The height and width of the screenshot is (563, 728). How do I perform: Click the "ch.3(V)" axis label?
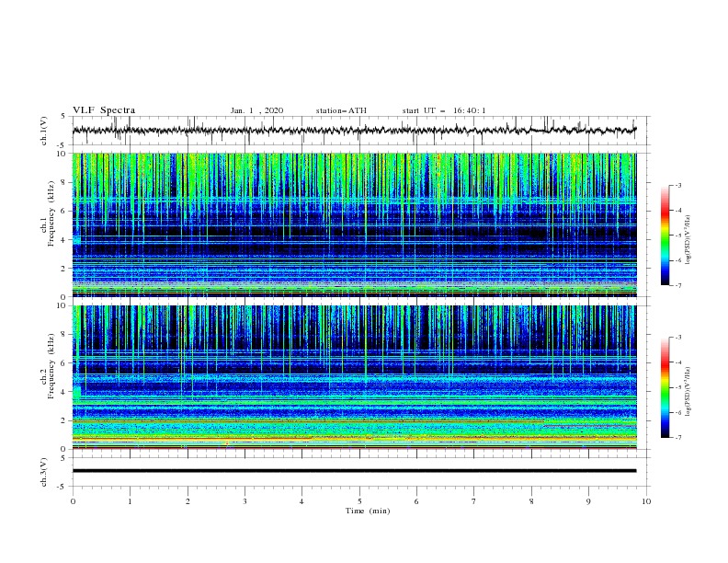44,473
